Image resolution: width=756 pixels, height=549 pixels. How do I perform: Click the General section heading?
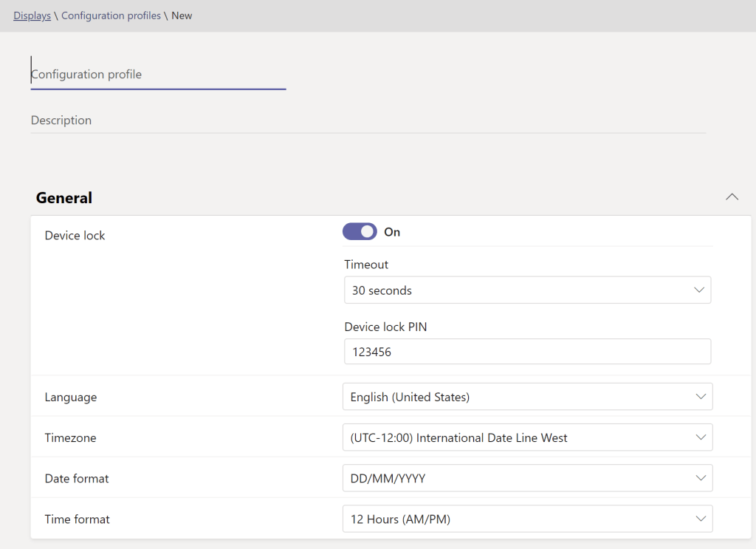pos(64,198)
